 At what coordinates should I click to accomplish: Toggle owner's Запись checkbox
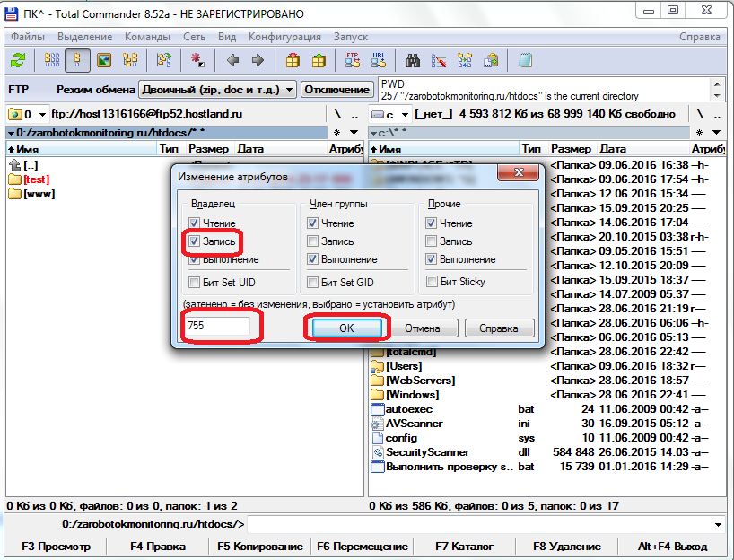click(196, 241)
